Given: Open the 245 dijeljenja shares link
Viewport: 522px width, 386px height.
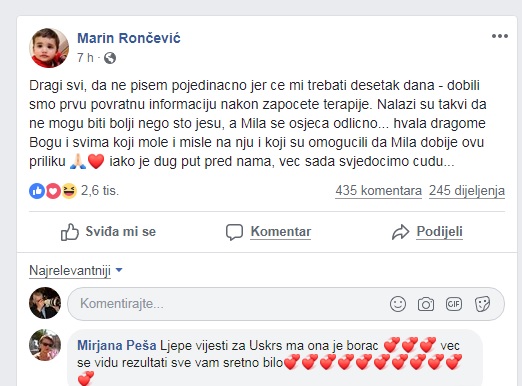Looking at the screenshot, I should [x=467, y=191].
